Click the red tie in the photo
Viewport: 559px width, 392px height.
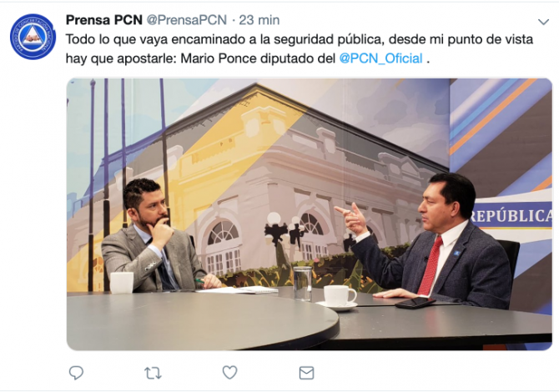click(x=431, y=267)
